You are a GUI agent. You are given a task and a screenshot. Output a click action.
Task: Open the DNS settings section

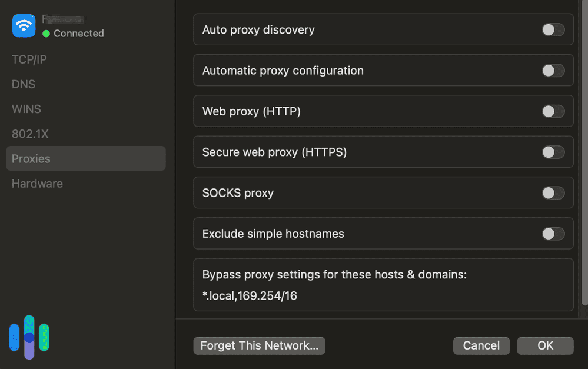[23, 84]
